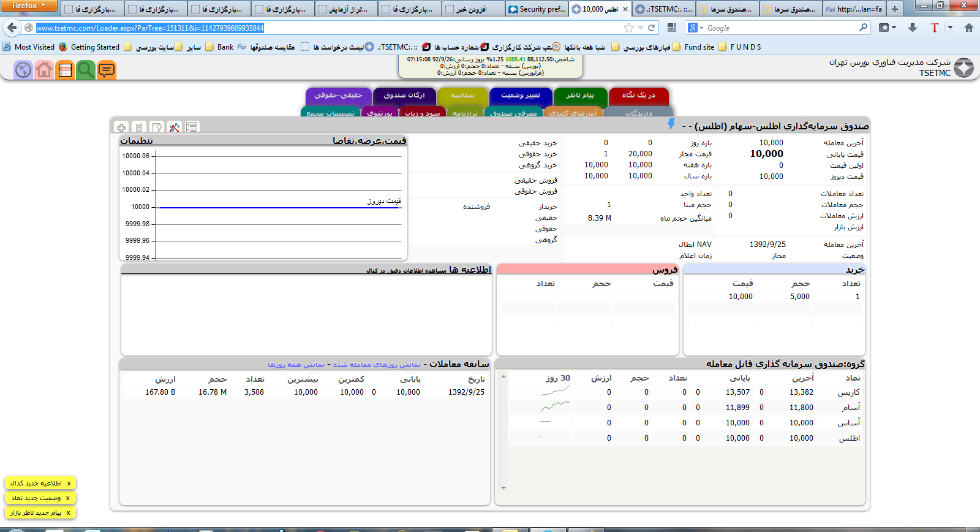The height and width of the screenshot is (532, 980).
Task: Click the green magnifier search icon
Action: pos(86,70)
